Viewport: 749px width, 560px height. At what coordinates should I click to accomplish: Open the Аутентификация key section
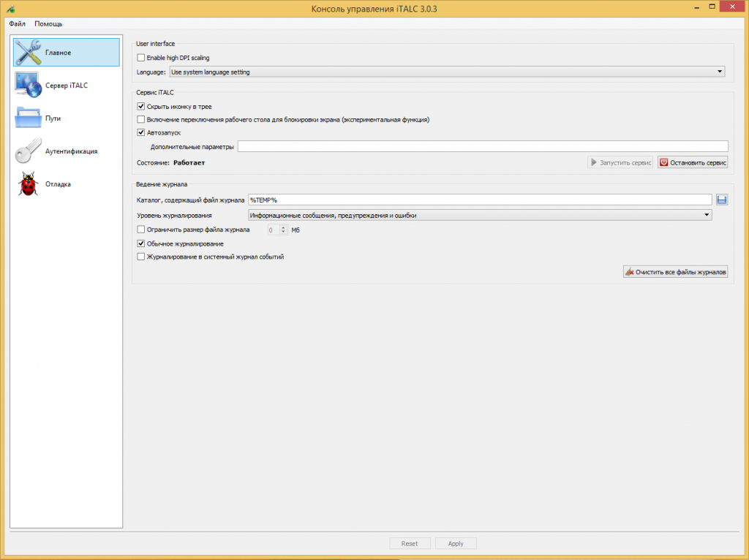point(67,151)
